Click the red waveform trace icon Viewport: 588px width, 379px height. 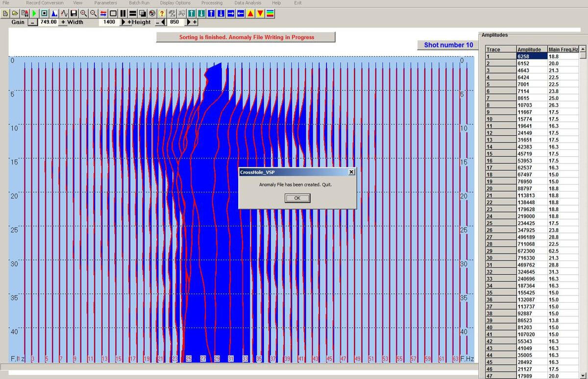(64, 13)
